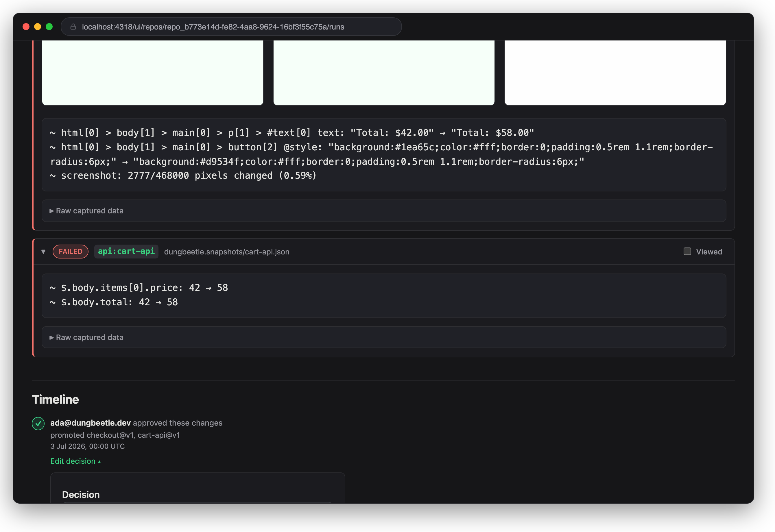Click the $.body.total diff line
775x532 pixels.
(x=114, y=302)
